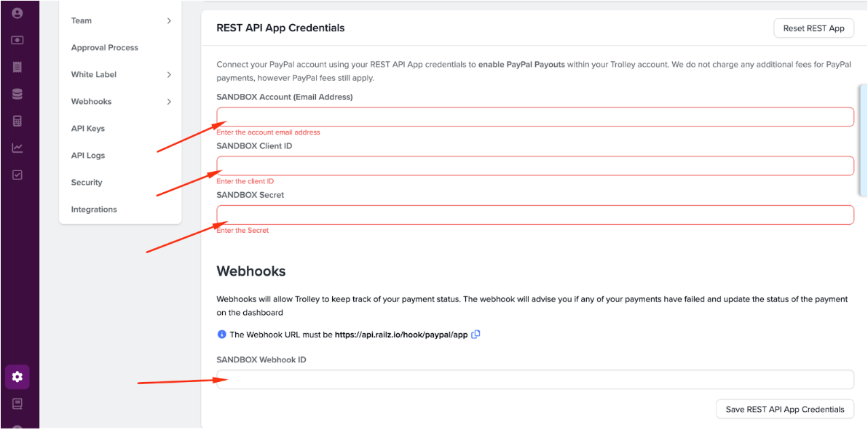Click the https://api.railz.io/hook/paypal/app URL text
Screen dimensions: 868x430
tap(401, 335)
